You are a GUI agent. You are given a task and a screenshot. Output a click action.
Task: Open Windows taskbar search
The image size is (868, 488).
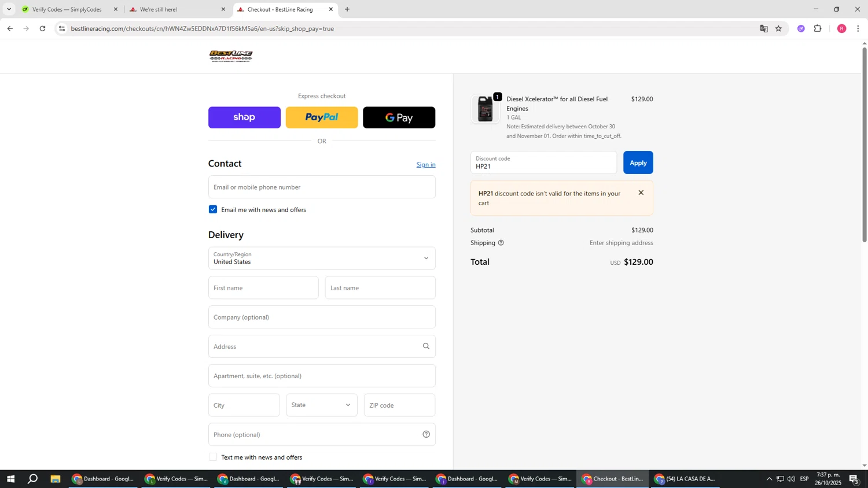(x=33, y=479)
